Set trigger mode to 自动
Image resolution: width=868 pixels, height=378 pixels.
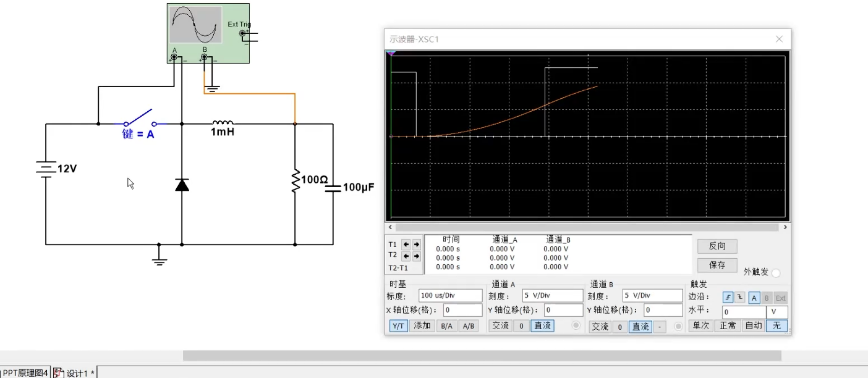pyautogui.click(x=754, y=325)
